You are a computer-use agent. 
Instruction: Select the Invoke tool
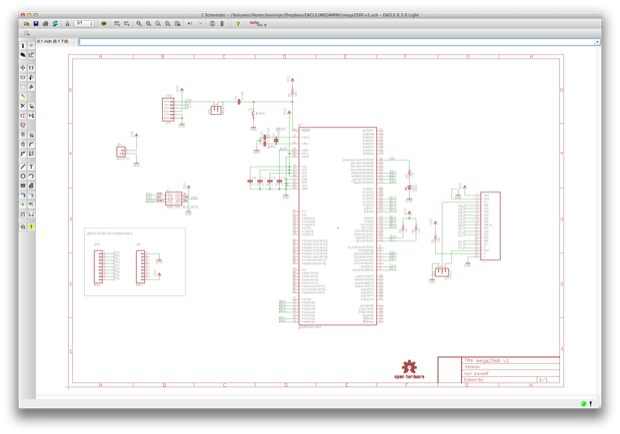coord(31,154)
